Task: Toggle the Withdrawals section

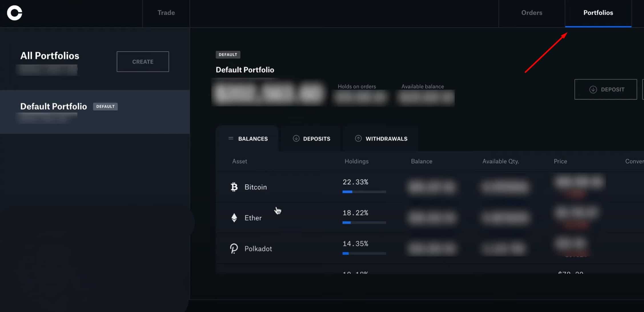Action: (381, 138)
